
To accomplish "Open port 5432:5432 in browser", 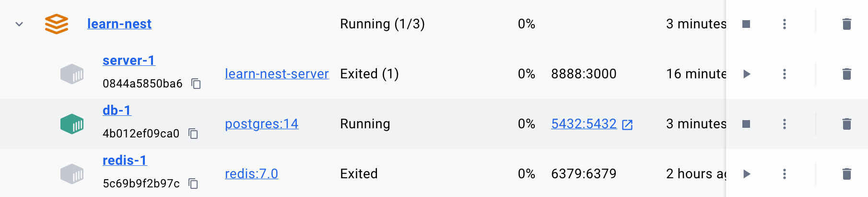I will 592,124.
